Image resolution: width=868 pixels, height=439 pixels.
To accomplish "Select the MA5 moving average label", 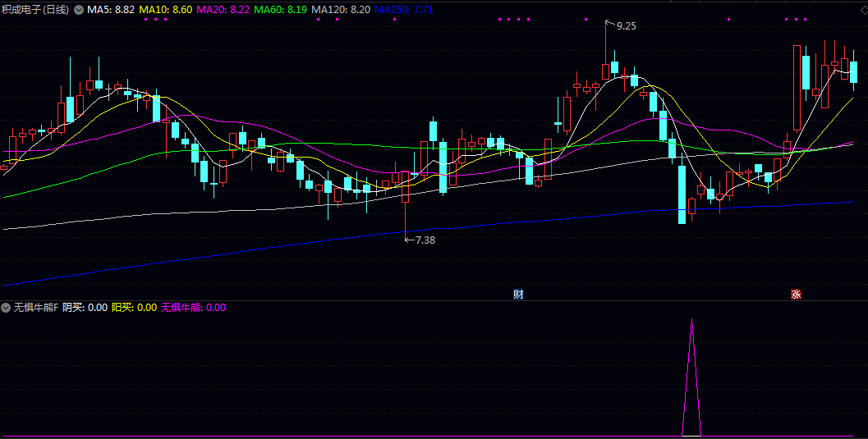I will pos(111,10).
